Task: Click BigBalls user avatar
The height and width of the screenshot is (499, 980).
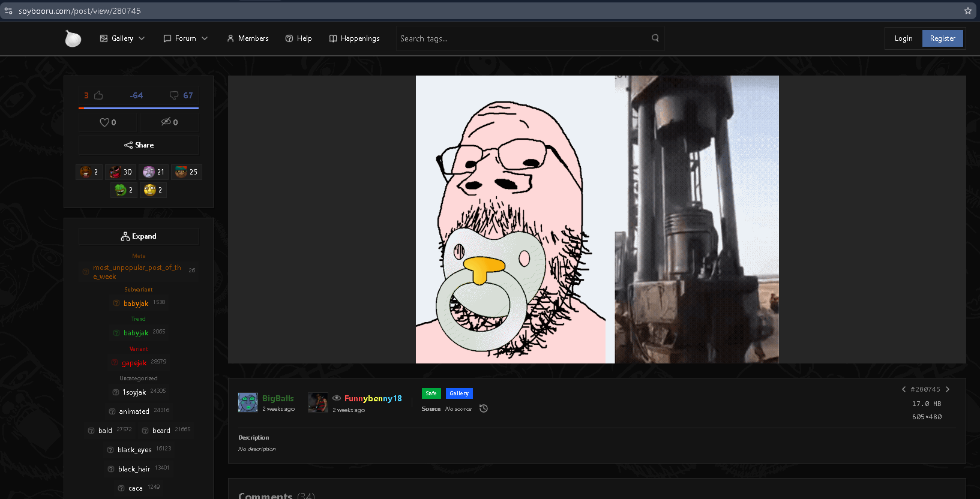Action: [248, 402]
